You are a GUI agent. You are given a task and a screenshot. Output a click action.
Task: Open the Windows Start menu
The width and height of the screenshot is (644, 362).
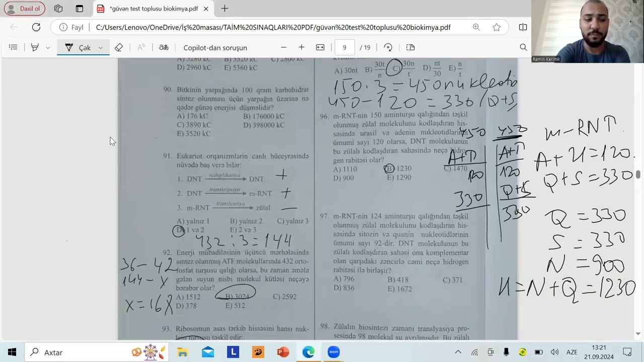(12, 352)
